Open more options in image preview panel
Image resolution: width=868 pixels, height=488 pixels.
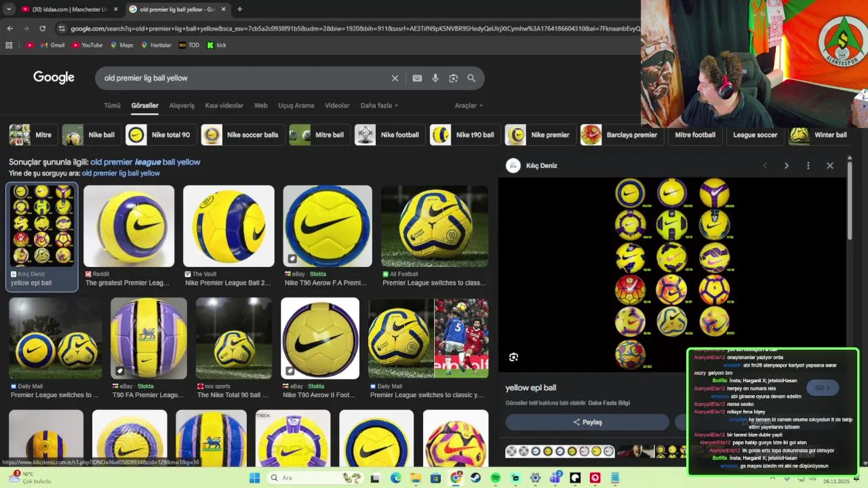[x=808, y=165]
